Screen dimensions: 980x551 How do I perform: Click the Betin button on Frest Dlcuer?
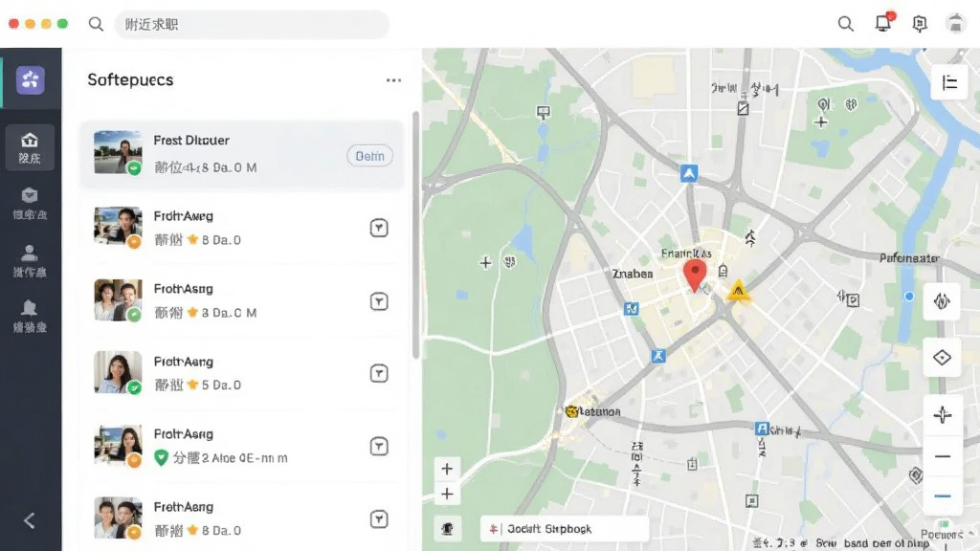tap(370, 156)
